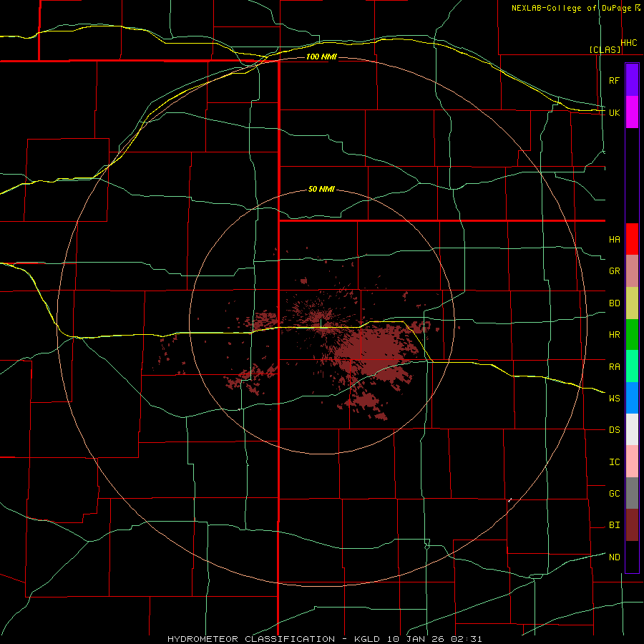
Task: Click the "RA" legend label
Action: coord(614,367)
